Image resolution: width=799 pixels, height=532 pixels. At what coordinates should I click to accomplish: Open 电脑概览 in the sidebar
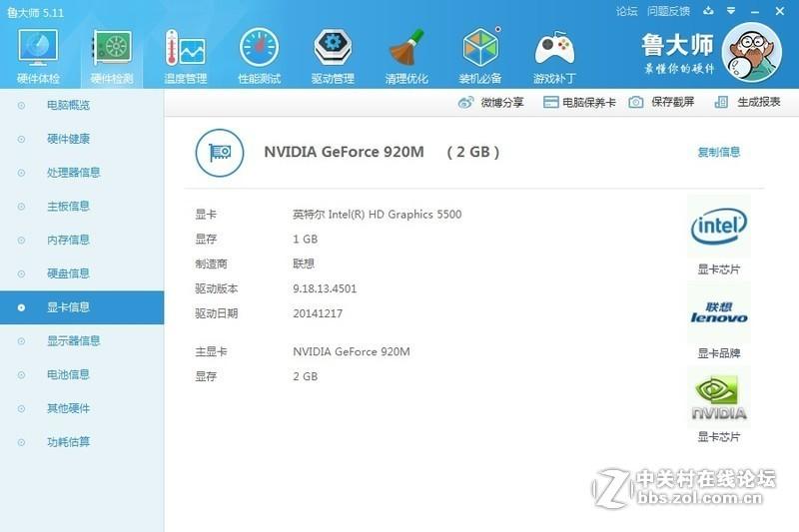(x=68, y=106)
